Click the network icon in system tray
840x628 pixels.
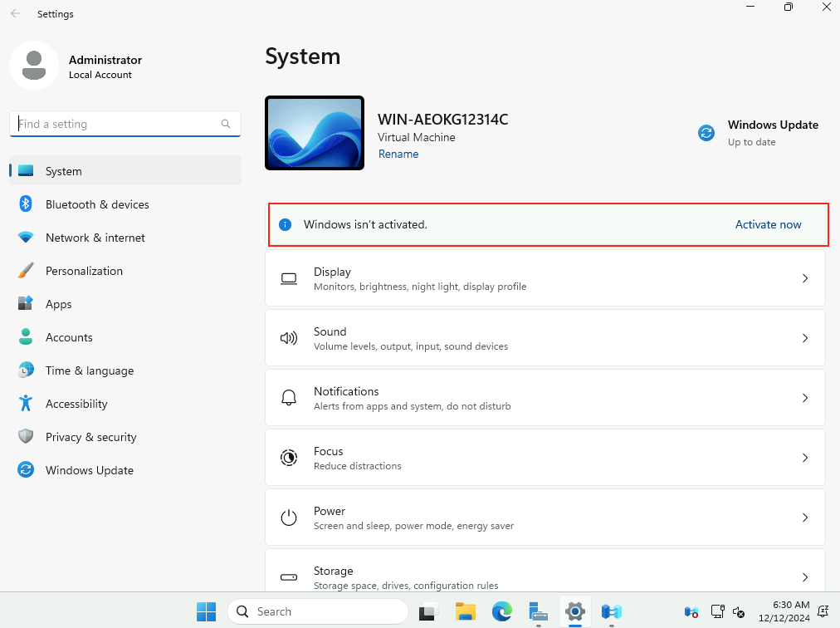718,611
